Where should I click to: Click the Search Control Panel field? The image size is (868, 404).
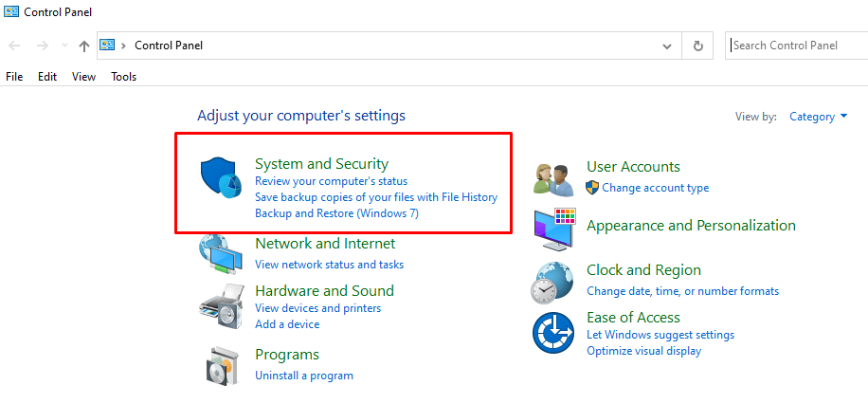tap(794, 46)
